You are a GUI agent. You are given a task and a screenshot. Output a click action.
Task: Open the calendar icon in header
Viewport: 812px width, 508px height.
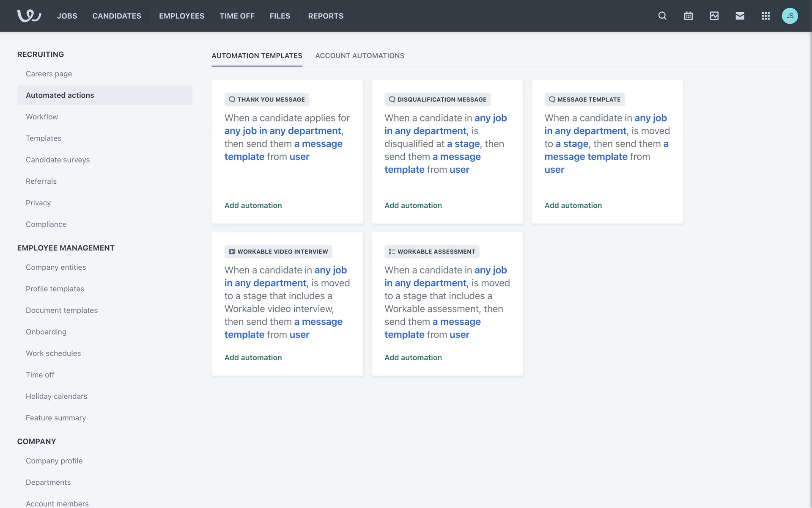(x=688, y=16)
